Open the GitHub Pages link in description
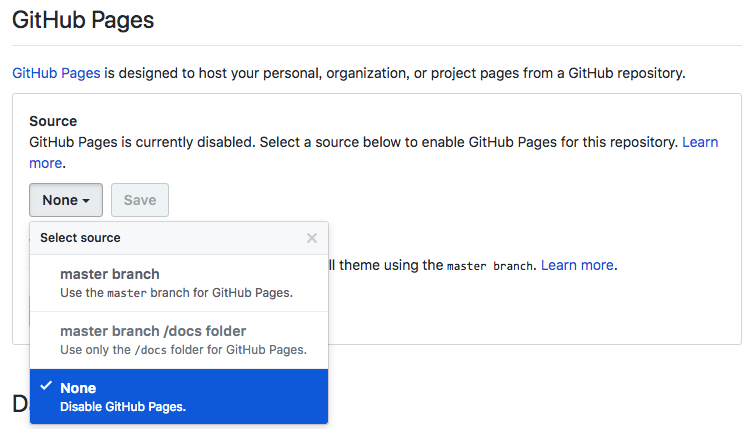The height and width of the screenshot is (429, 744). [x=56, y=73]
